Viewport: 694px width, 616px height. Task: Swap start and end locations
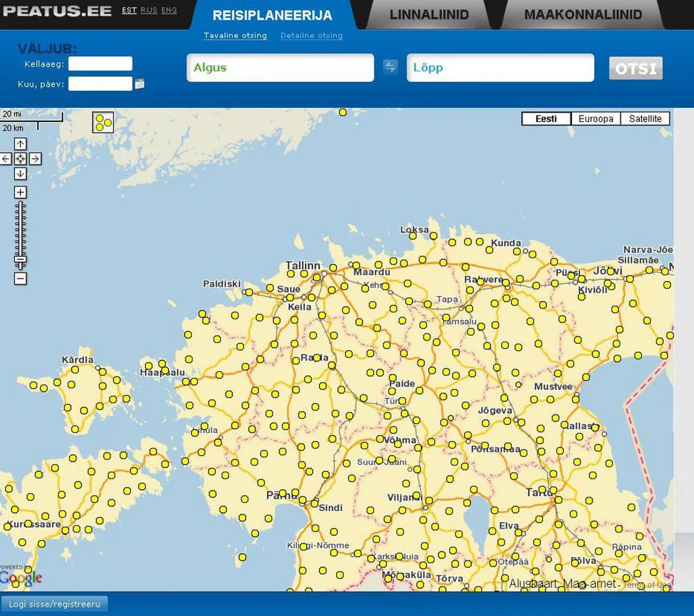pyautogui.click(x=390, y=67)
